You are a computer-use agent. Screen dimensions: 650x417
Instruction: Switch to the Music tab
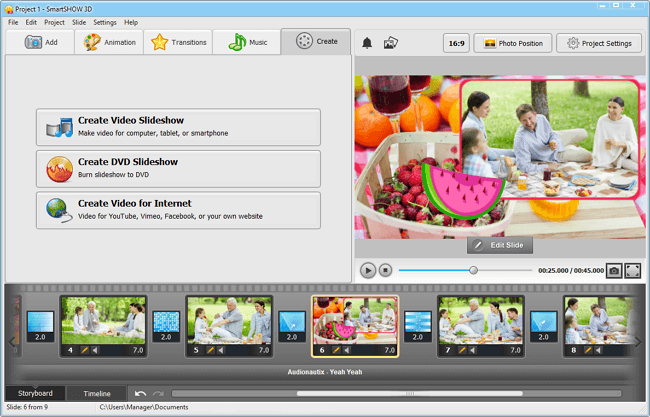247,42
